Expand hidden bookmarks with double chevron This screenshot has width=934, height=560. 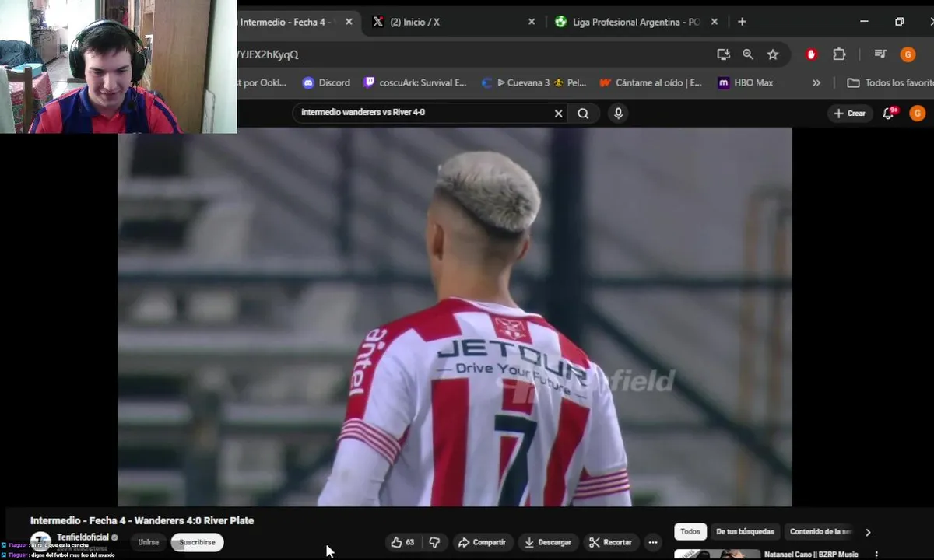click(816, 82)
